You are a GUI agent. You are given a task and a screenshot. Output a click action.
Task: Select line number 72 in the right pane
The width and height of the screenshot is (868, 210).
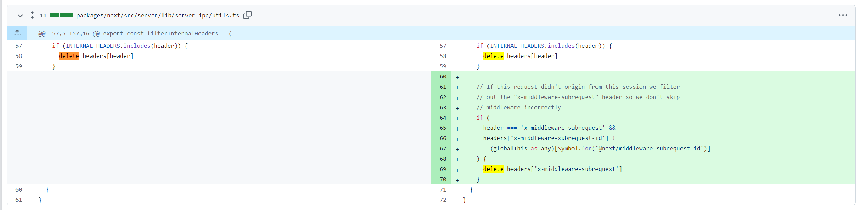coord(443,200)
